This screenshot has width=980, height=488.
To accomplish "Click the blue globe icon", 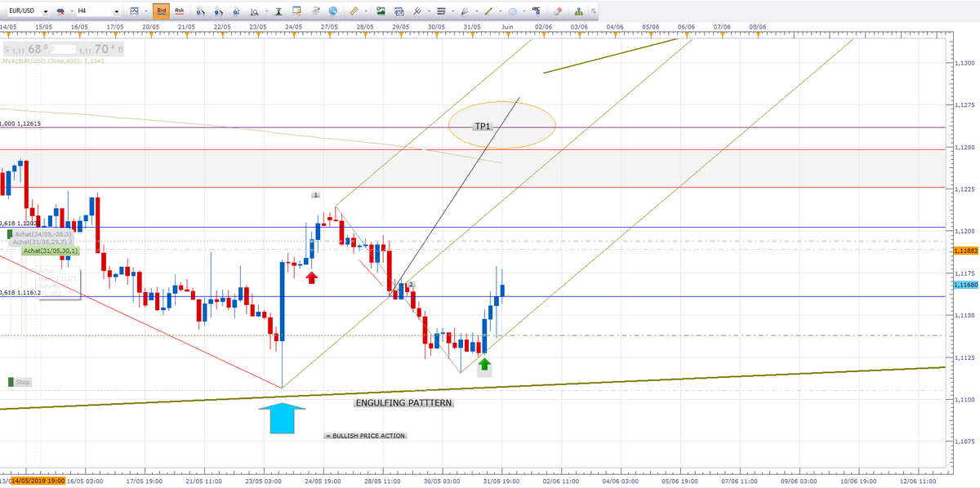I will pos(333,11).
